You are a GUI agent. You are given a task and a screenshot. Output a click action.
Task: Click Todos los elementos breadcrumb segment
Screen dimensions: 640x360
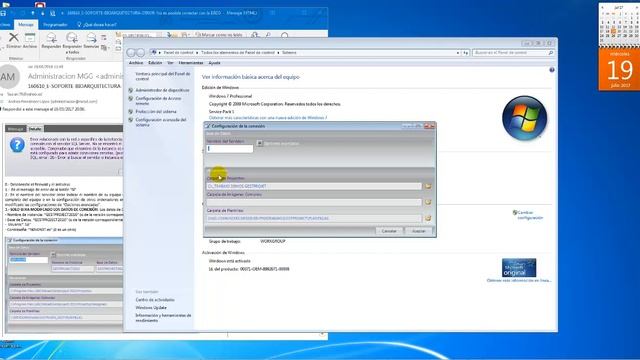pos(238,53)
